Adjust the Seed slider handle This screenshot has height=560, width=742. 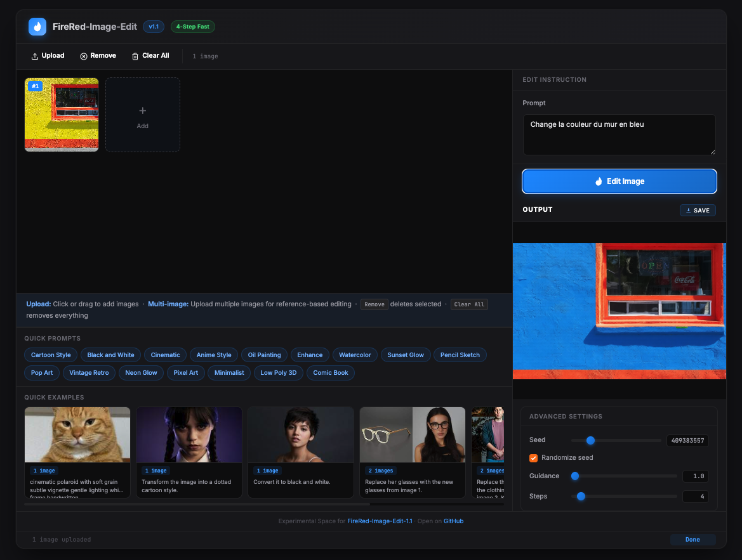590,440
